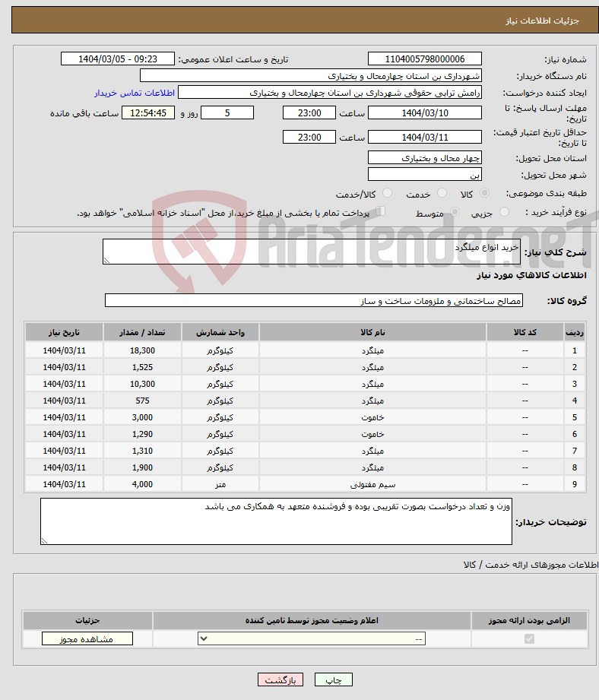Click خاموت item name in row 6
This screenshot has height=700, width=599.
372,435
